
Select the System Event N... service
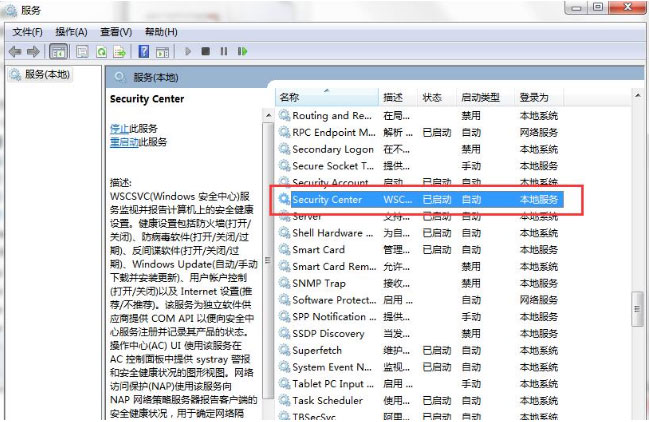(419, 367)
